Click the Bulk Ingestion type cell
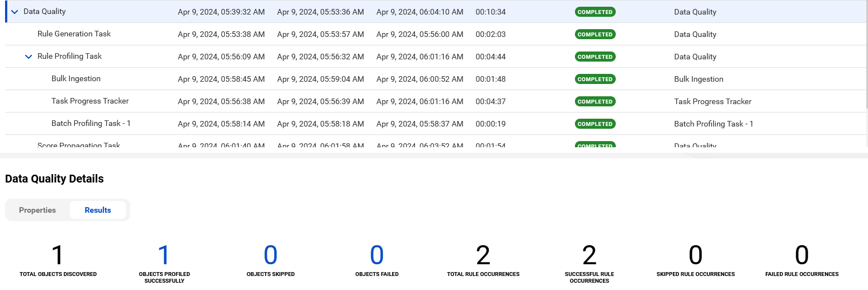Image resolution: width=868 pixels, height=290 pixels. 699,79
